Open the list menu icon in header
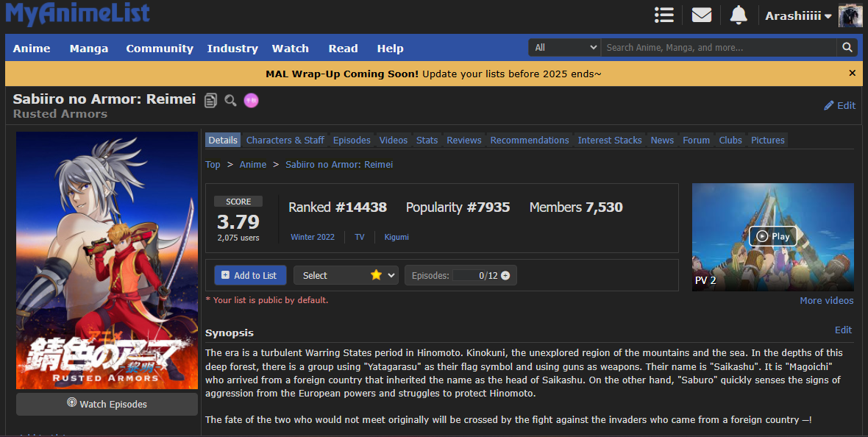The height and width of the screenshot is (437, 868). coord(664,15)
